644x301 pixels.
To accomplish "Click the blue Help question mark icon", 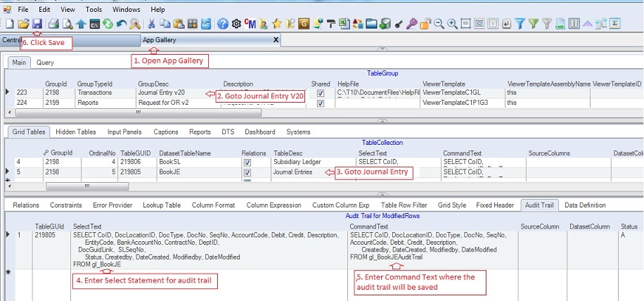I will click(x=222, y=24).
